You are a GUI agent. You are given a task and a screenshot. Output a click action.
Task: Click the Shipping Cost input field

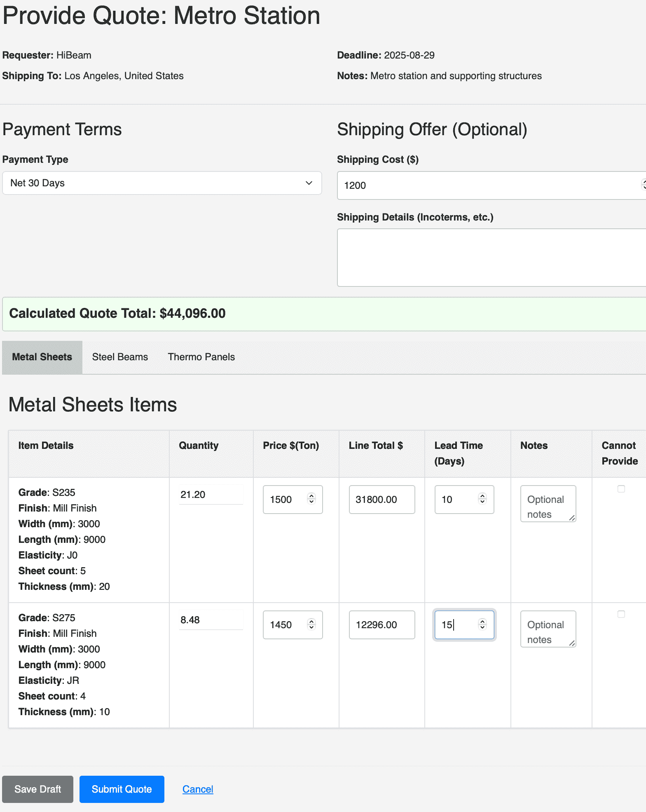486,185
